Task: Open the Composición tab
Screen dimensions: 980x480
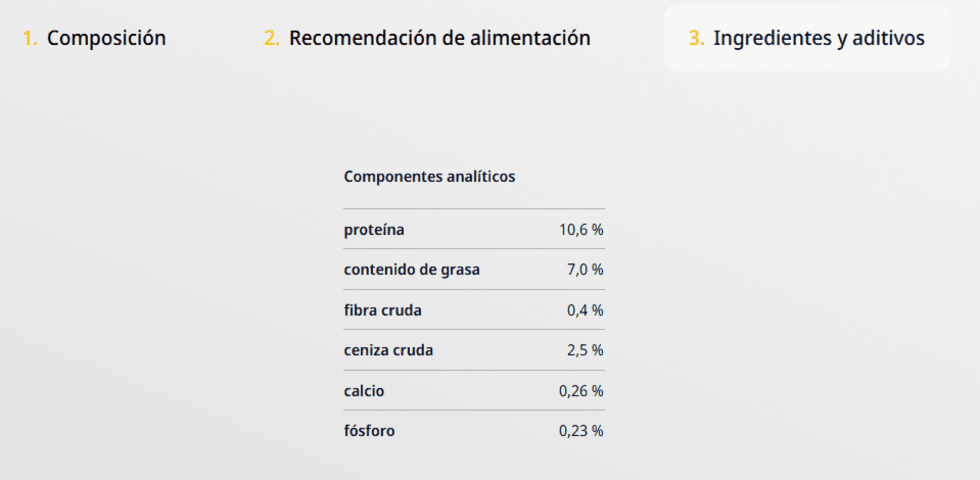Action: pyautogui.click(x=94, y=38)
